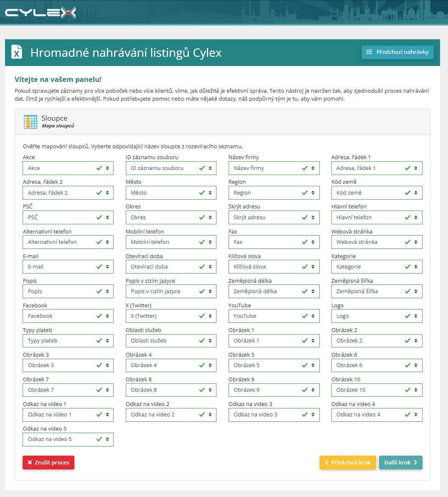Click the Cylex logo in header
This screenshot has height=497, width=448.
[40, 13]
